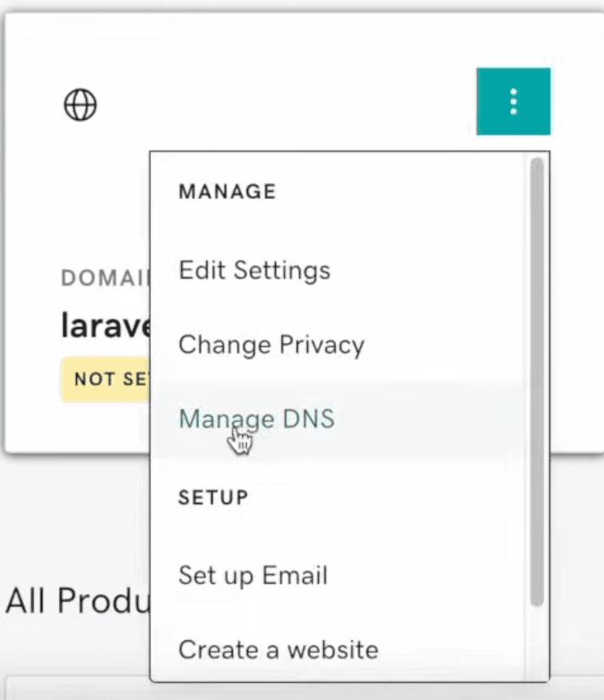Viewport: 604px width, 700px height.
Task: Click the scrollbar track below the thumb
Action: 536,643
